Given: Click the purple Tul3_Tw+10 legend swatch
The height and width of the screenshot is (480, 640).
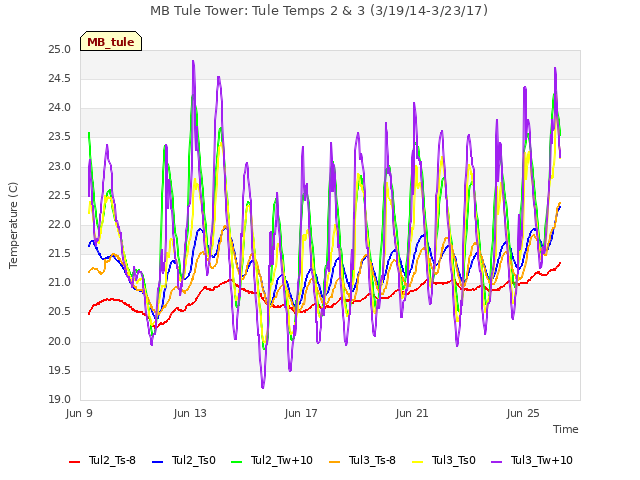Looking at the screenshot, I should tap(496, 462).
